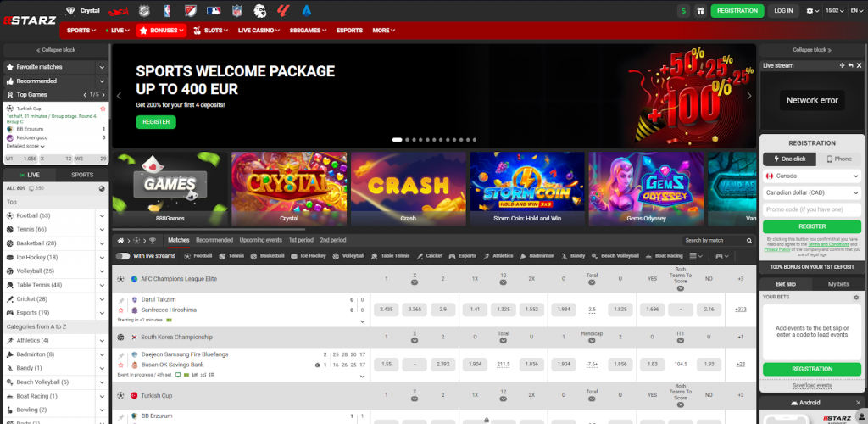Open the MLB league shortcut icon
The height and width of the screenshot is (424, 868).
214,10
